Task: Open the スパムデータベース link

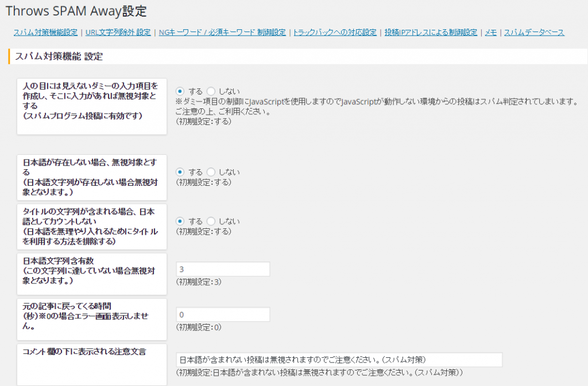Action: 534,33
